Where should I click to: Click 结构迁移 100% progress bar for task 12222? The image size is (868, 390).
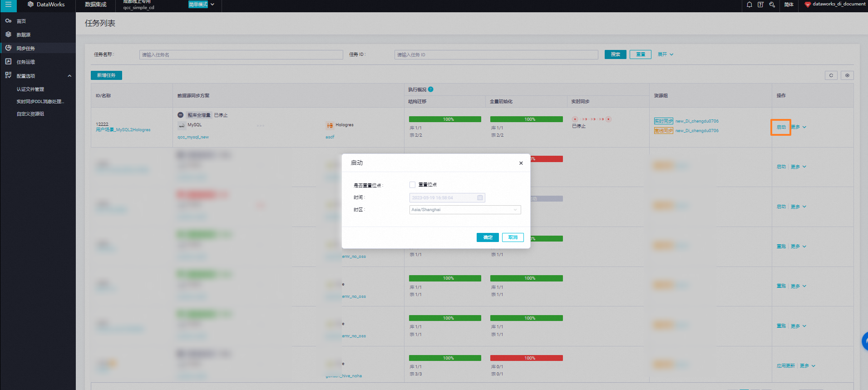(x=445, y=119)
